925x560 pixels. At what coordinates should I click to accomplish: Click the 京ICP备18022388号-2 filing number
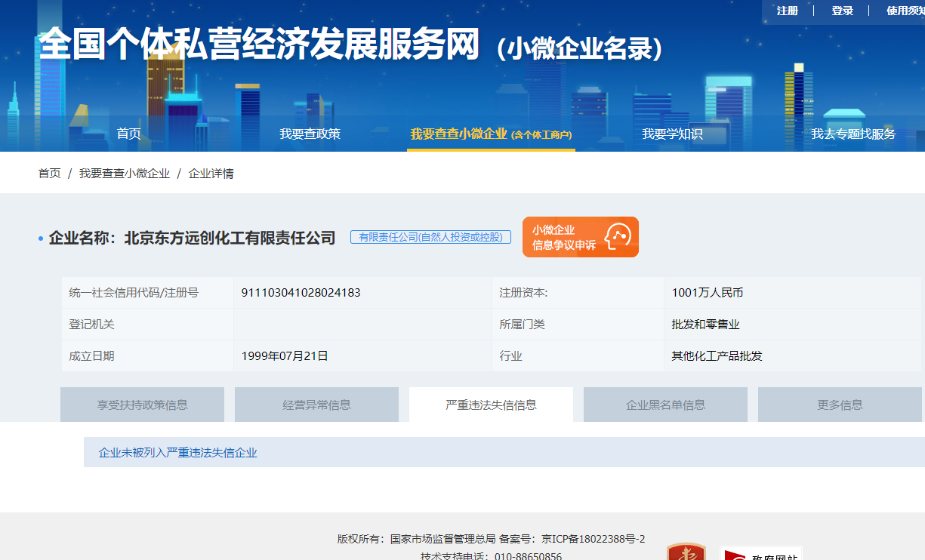(x=593, y=539)
